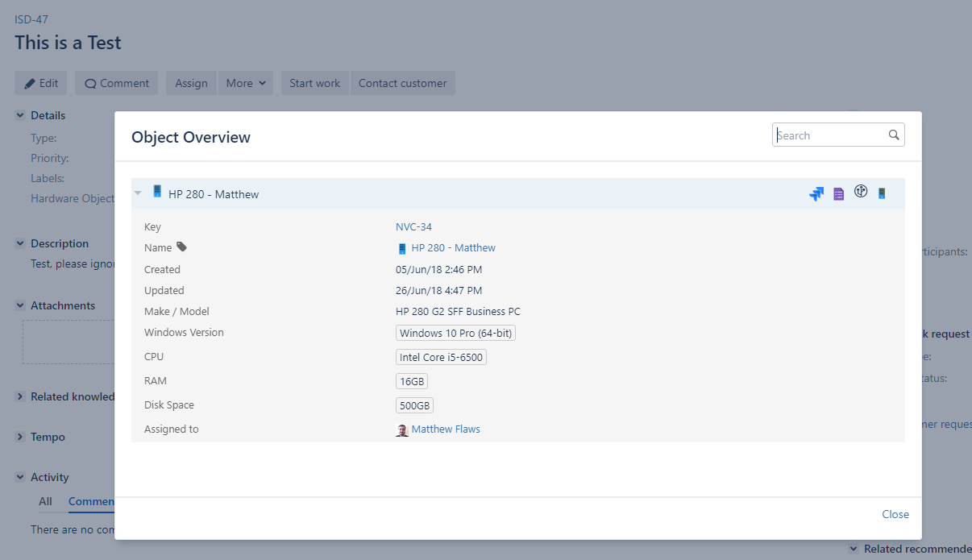
Task: Click the Close link in the dialog
Action: tap(895, 514)
